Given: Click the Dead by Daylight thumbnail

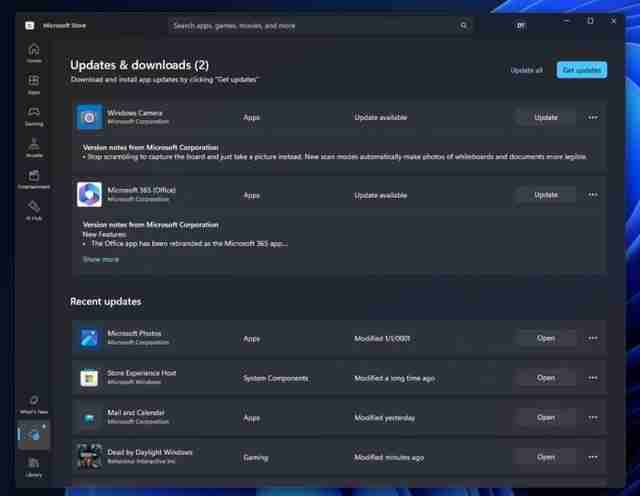Looking at the screenshot, I should point(89,456).
